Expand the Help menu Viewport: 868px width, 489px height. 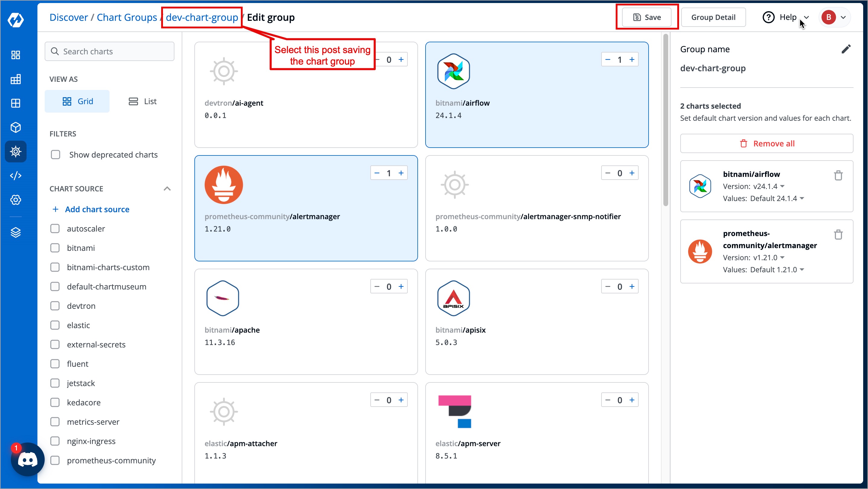coord(788,17)
